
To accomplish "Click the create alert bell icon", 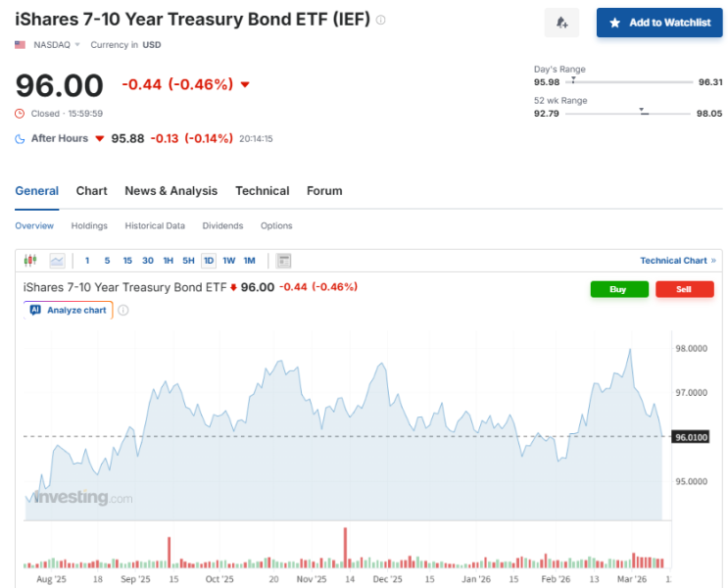I will (x=561, y=23).
